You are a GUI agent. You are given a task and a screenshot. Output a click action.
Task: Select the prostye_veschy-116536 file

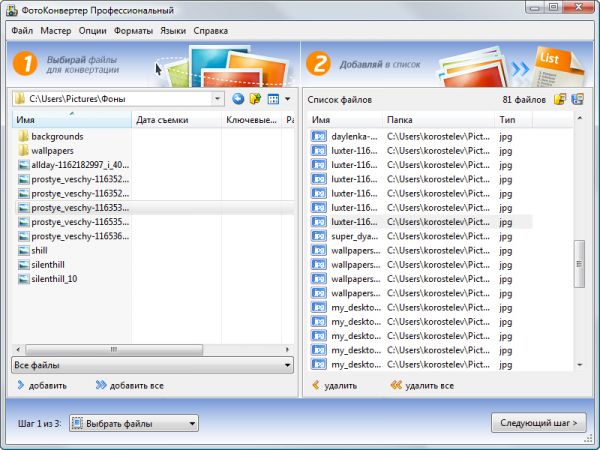click(73, 236)
